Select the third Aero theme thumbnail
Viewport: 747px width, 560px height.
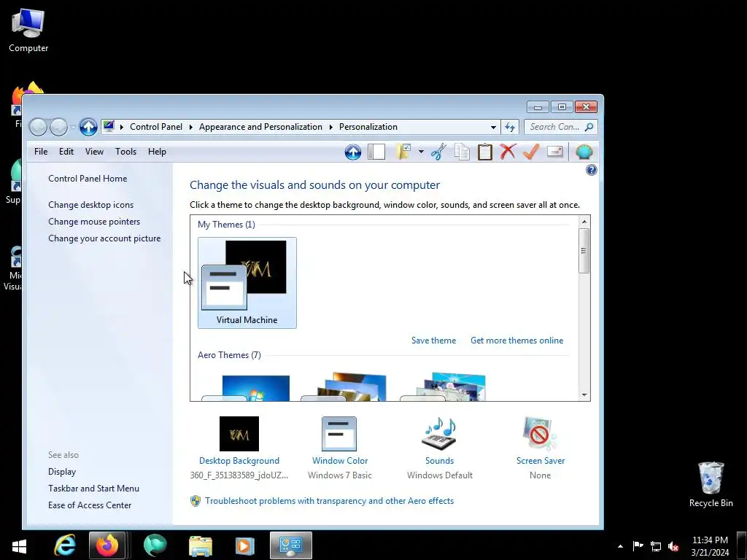(x=443, y=386)
